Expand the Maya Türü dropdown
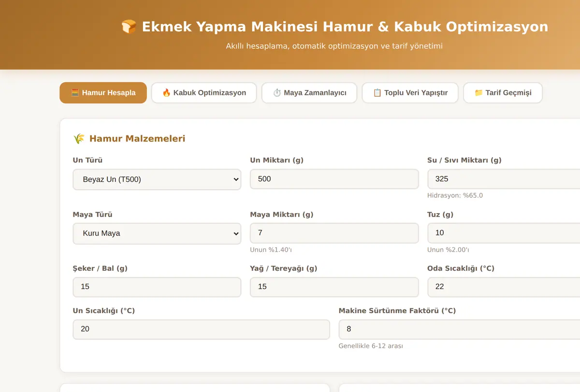The image size is (580, 392). click(x=157, y=233)
